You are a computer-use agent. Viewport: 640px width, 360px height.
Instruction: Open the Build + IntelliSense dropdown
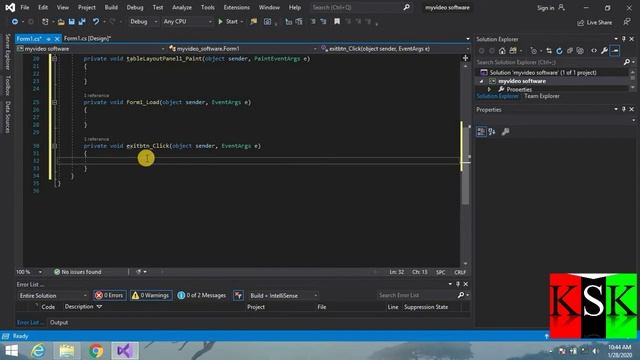[x=283, y=296]
